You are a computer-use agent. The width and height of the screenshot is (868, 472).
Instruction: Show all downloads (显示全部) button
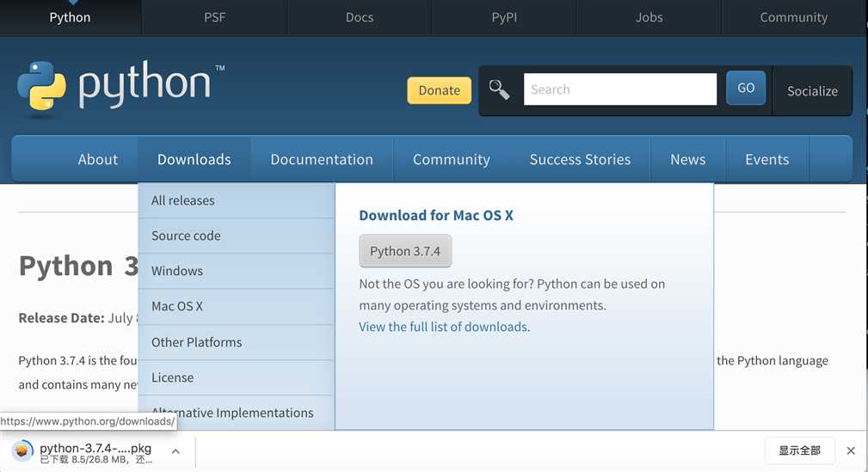(x=799, y=451)
